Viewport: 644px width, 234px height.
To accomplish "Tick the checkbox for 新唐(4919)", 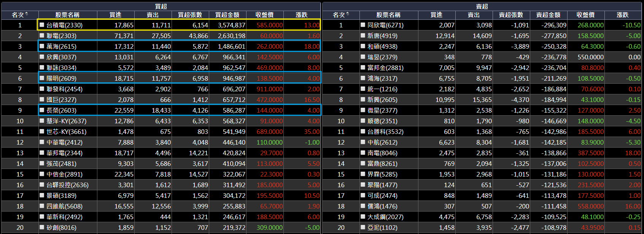I will coord(363,35).
